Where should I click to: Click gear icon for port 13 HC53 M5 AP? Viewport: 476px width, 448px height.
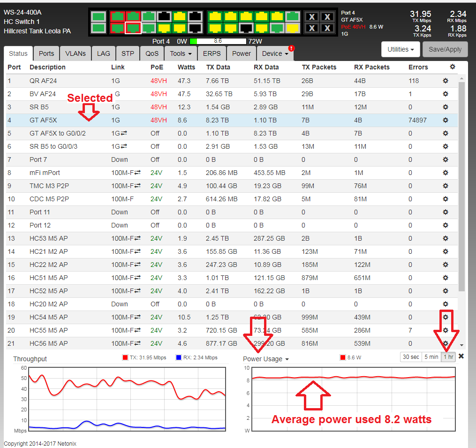click(x=446, y=238)
